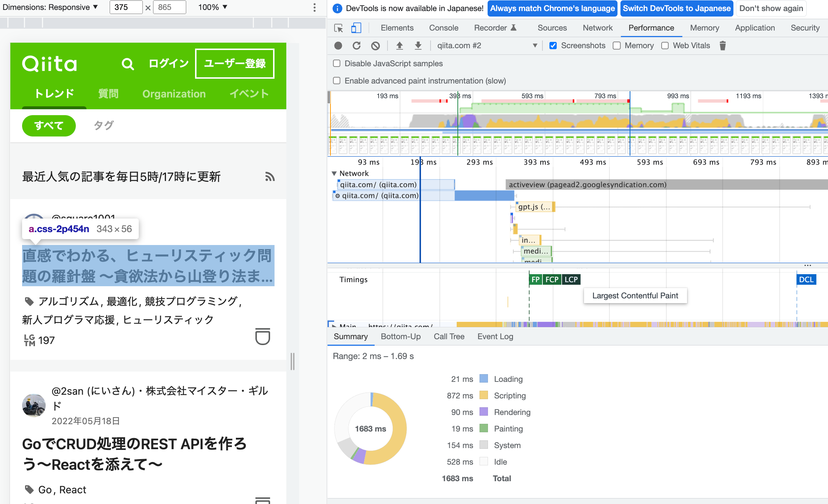The image size is (828, 504).
Task: Open the Dimensions: Responsive dropdown
Action: pos(50,7)
